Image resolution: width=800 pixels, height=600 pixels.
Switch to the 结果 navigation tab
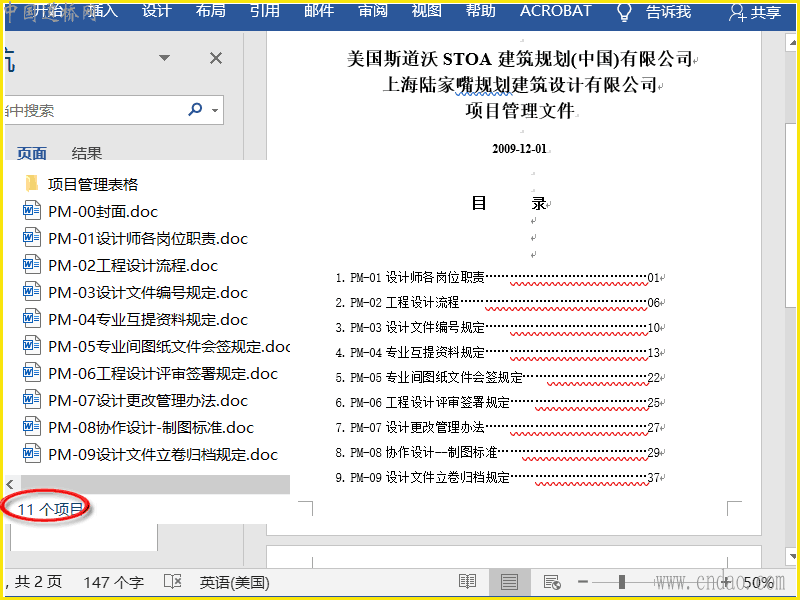click(87, 153)
